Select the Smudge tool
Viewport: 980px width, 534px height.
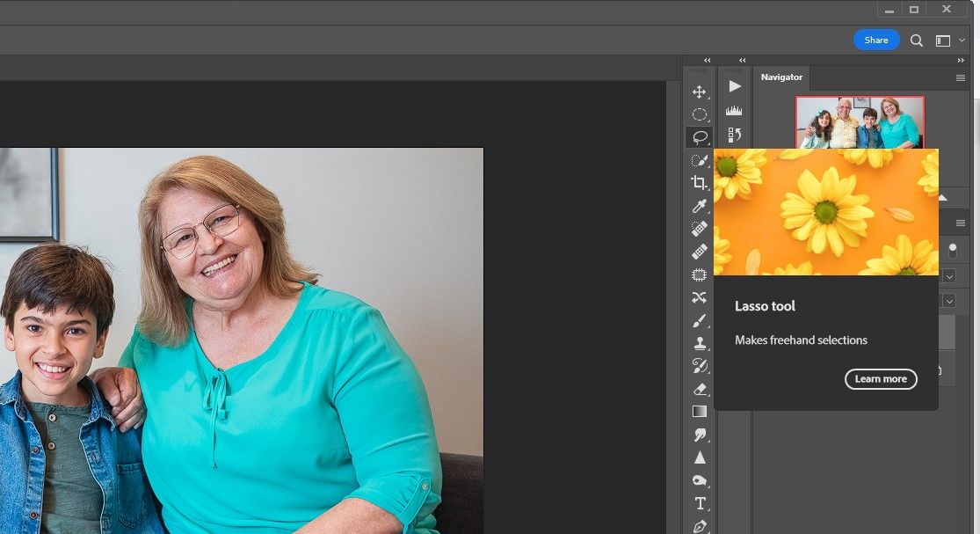coord(700,435)
